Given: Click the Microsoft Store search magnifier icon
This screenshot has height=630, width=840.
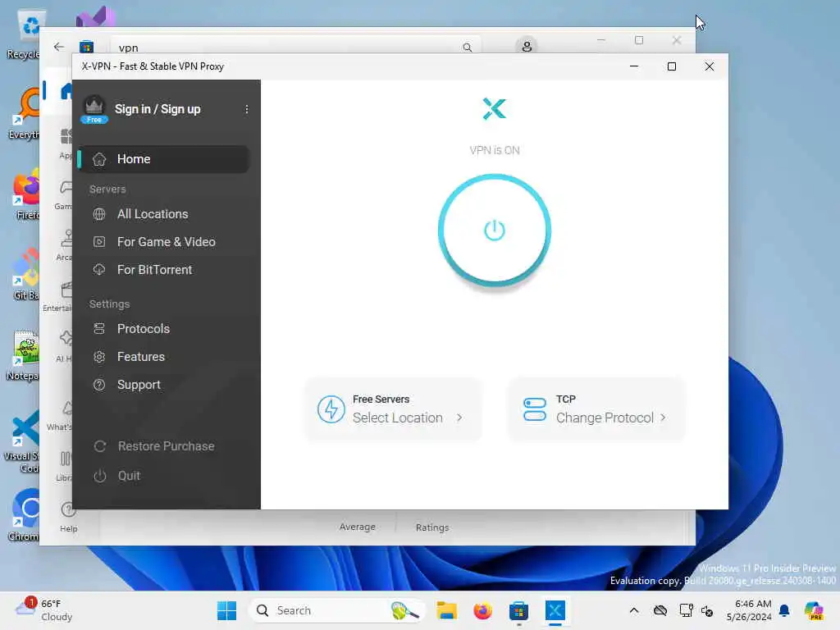Looking at the screenshot, I should pyautogui.click(x=467, y=48).
